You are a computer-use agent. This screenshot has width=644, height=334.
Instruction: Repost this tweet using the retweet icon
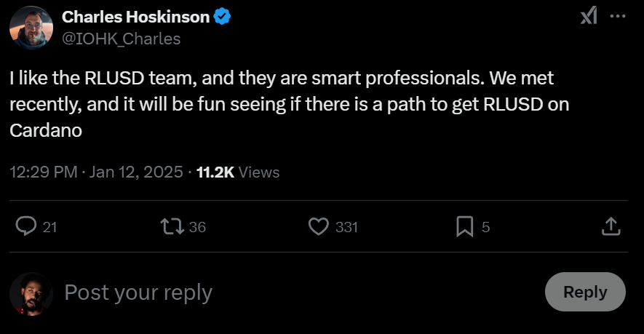click(x=173, y=227)
